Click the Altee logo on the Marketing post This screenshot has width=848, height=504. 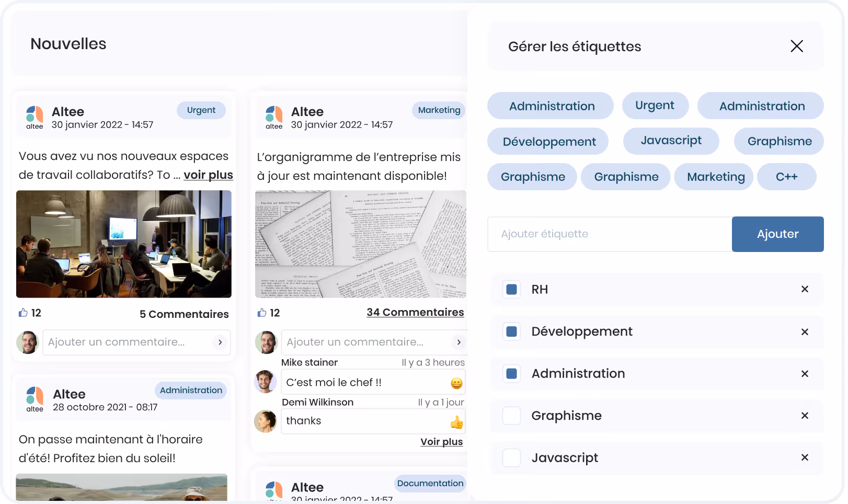point(274,118)
